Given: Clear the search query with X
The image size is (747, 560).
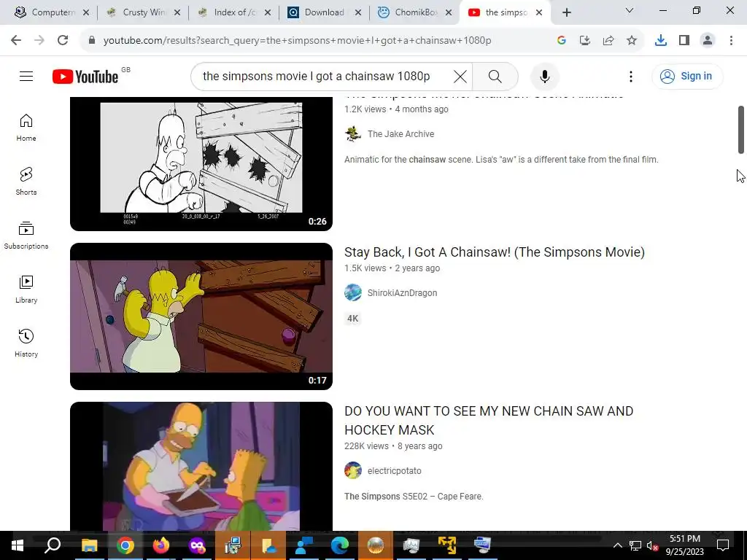Looking at the screenshot, I should [x=460, y=76].
